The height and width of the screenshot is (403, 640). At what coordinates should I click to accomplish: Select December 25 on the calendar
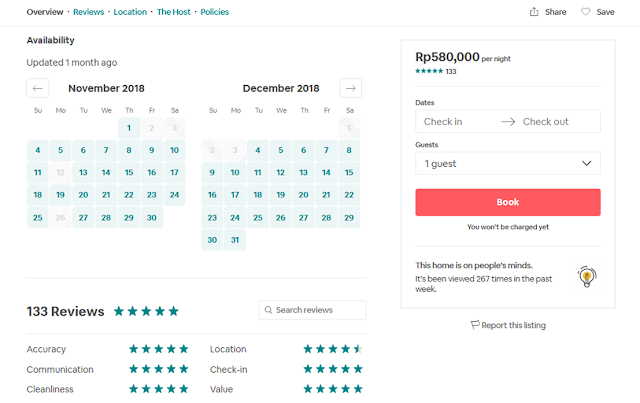(x=258, y=218)
